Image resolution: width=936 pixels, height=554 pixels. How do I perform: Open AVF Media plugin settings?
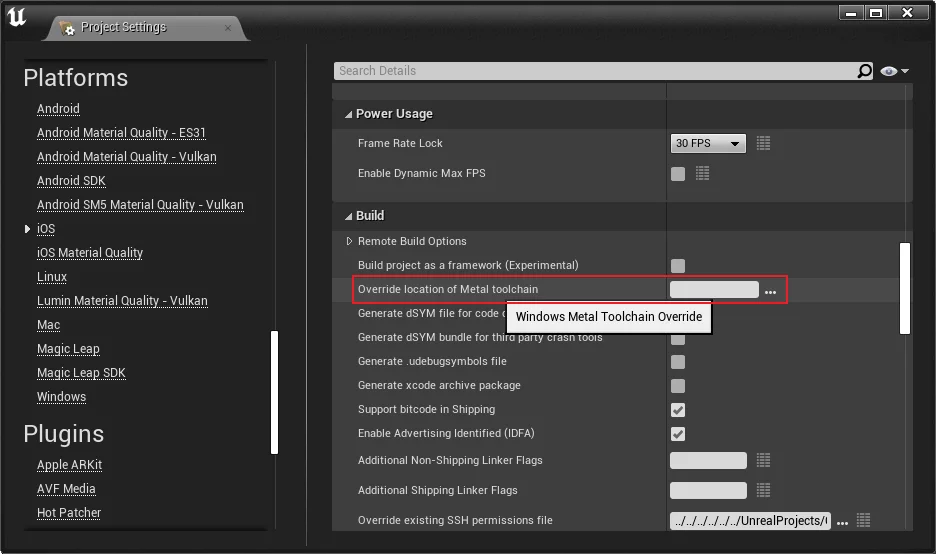point(66,488)
